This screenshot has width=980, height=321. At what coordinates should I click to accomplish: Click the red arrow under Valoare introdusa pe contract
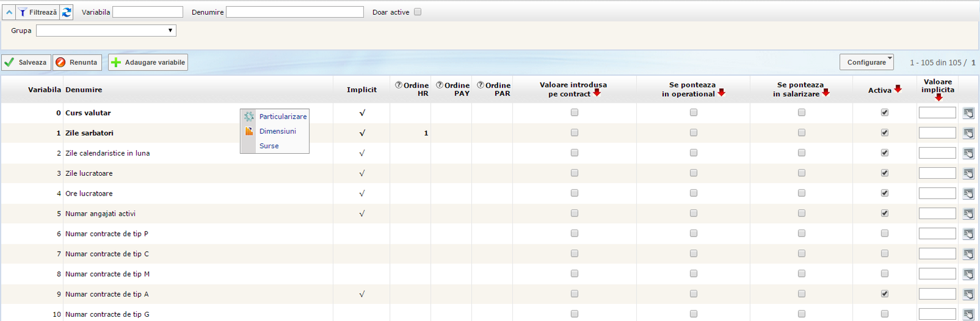tap(597, 93)
